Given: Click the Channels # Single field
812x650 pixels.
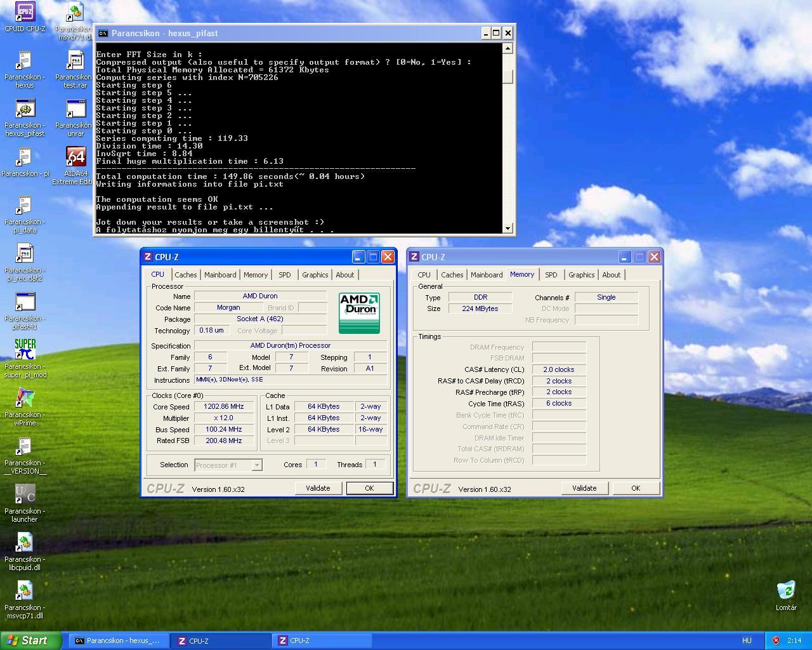Looking at the screenshot, I should coord(606,297).
